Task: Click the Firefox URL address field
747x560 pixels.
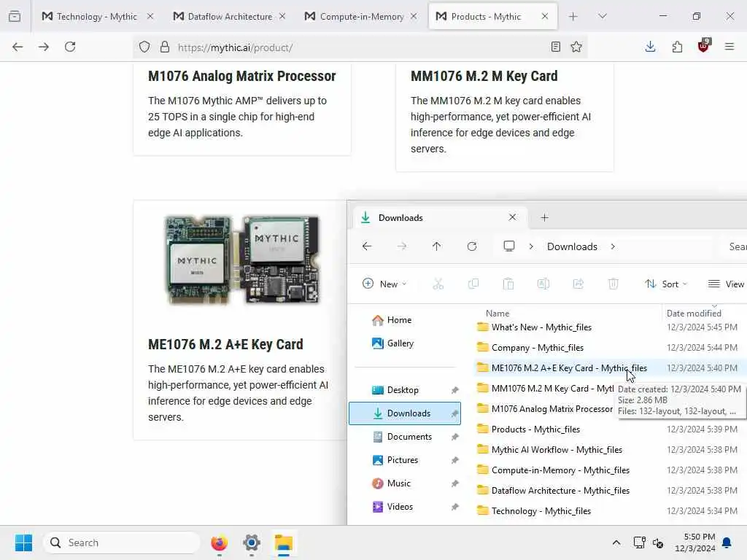Action: [x=360, y=47]
